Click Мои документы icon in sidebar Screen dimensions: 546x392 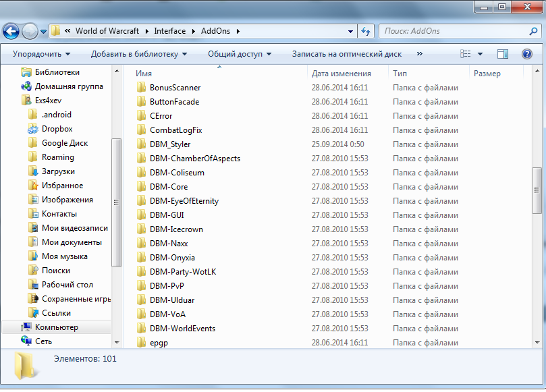(32, 242)
